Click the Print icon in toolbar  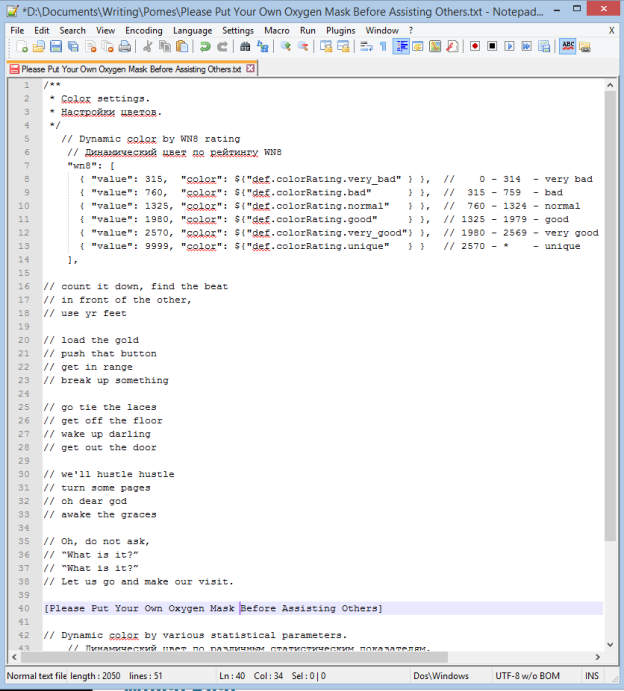[x=125, y=47]
